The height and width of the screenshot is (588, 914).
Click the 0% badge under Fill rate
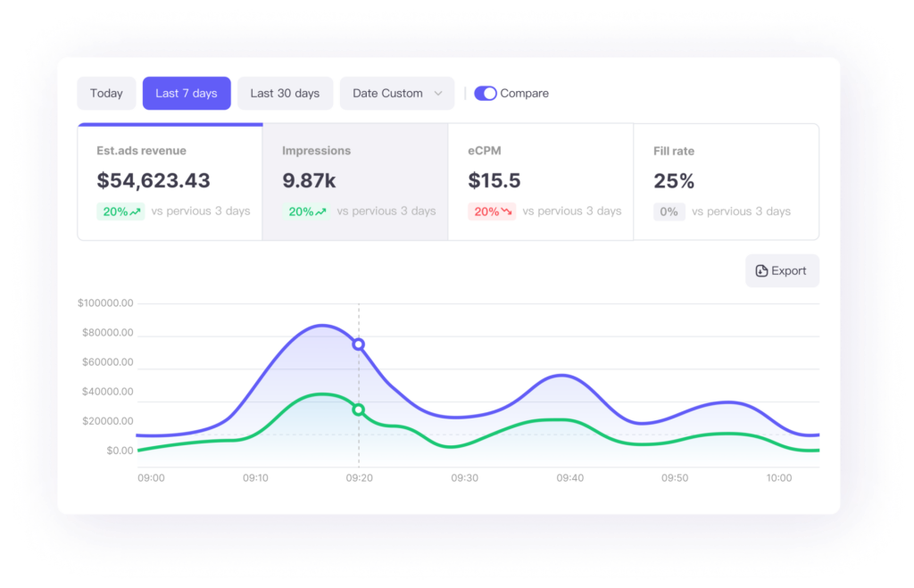669,211
